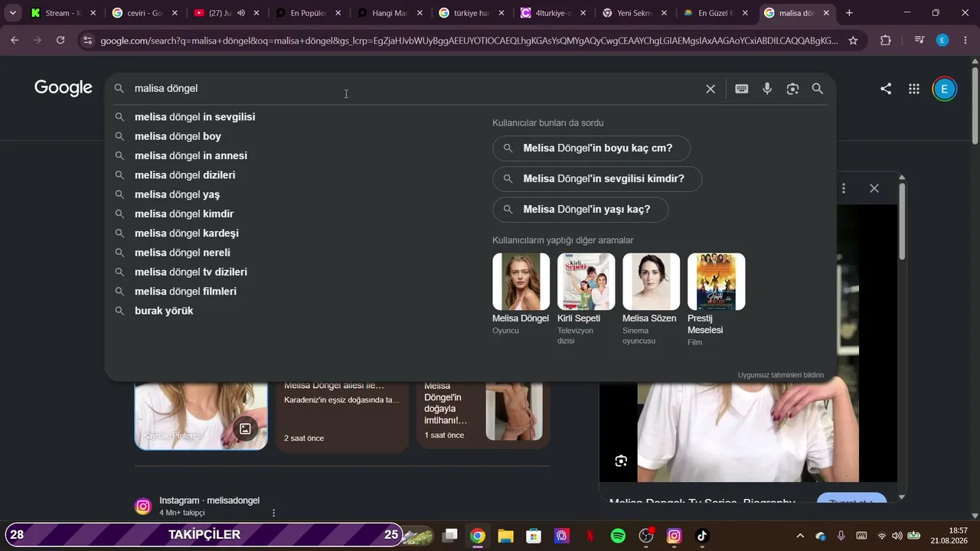This screenshot has height=551, width=980.
Task: Open Chrome profile button in toolbar
Action: pyautogui.click(x=942, y=41)
